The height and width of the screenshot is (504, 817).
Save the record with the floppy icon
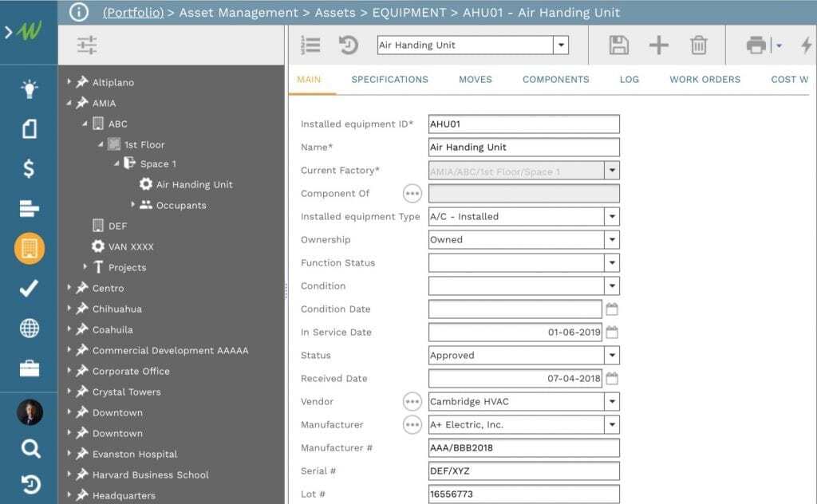click(x=619, y=45)
